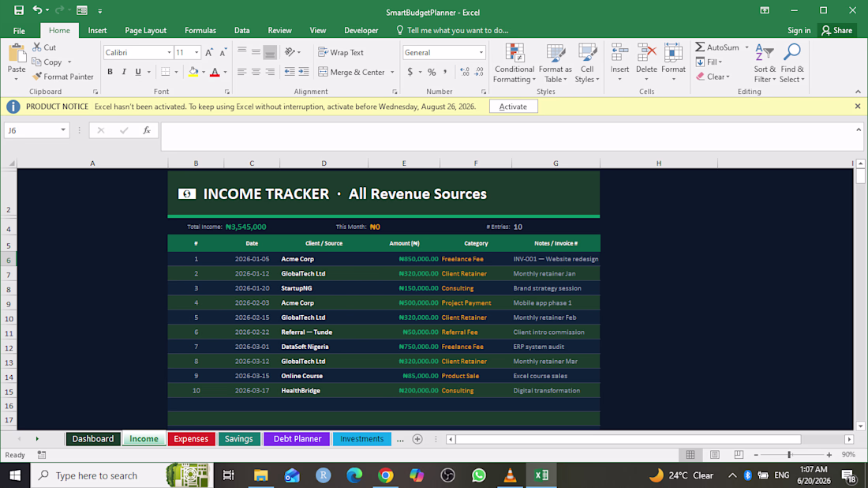Center text horizontally

256,72
